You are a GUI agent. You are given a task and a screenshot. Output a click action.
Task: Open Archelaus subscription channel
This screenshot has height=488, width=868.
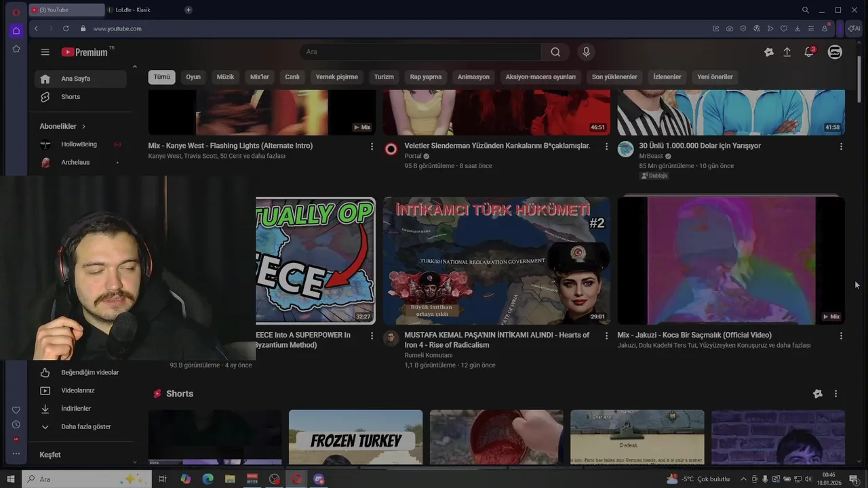(x=81, y=163)
